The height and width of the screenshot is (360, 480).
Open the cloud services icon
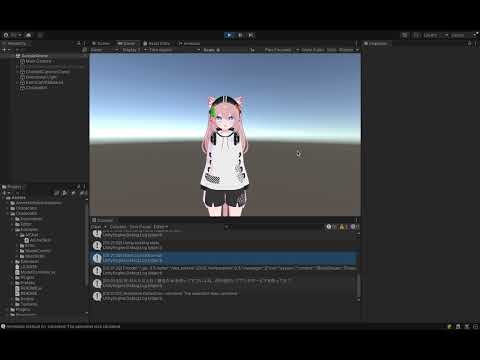pyautogui.click(x=29, y=35)
